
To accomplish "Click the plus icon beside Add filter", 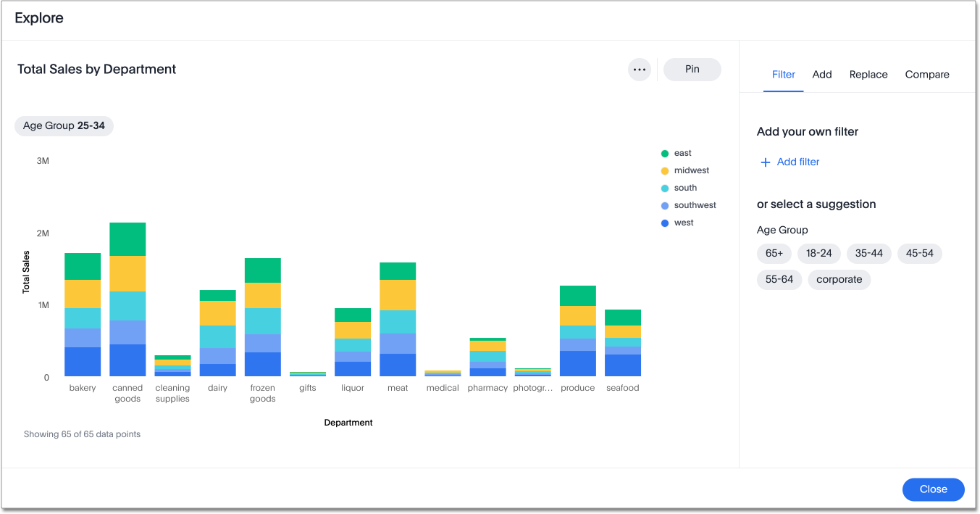I will pyautogui.click(x=765, y=162).
